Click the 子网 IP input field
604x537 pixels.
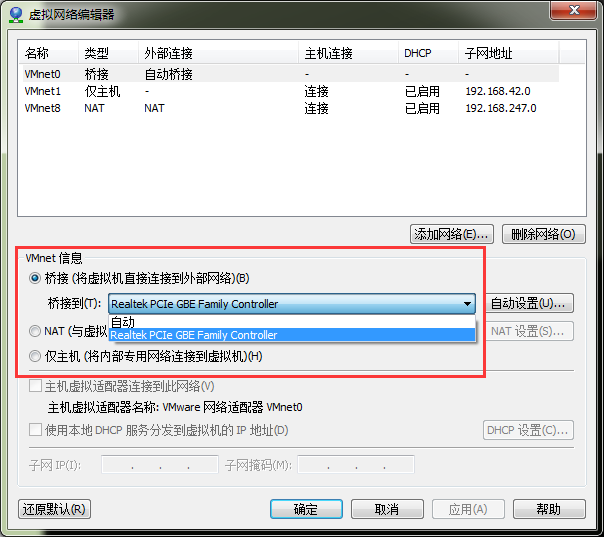click(160, 465)
